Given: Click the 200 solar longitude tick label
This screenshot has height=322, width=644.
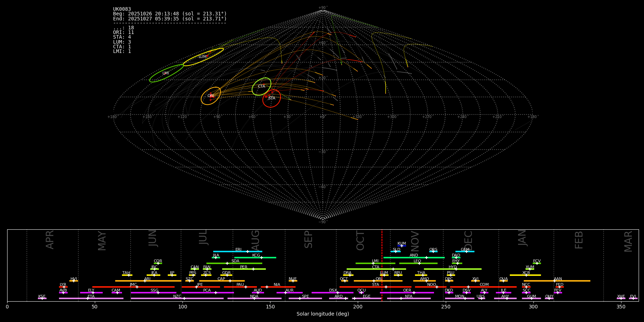Looking at the screenshot, I should [358, 307].
